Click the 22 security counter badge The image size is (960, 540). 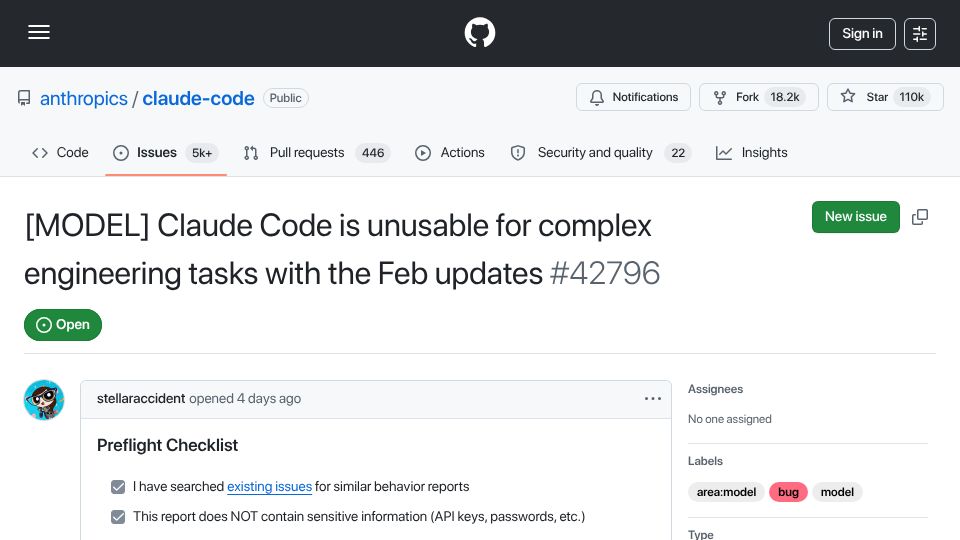[x=678, y=153]
